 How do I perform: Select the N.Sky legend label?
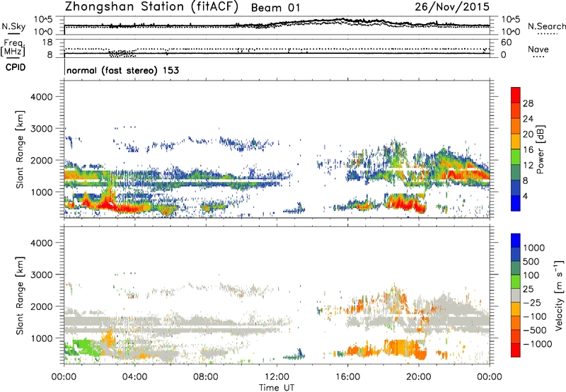tap(13, 26)
